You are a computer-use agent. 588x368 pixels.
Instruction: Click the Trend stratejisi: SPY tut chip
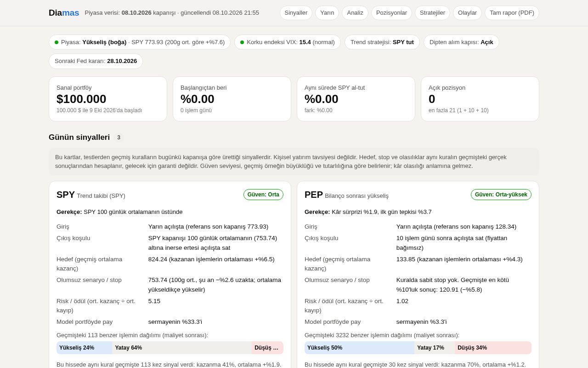382,42
